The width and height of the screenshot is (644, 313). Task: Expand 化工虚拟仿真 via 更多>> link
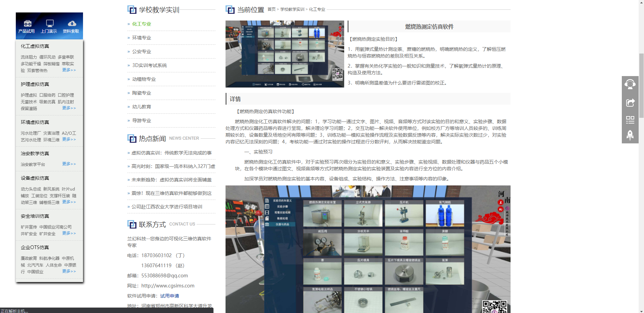[69, 70]
